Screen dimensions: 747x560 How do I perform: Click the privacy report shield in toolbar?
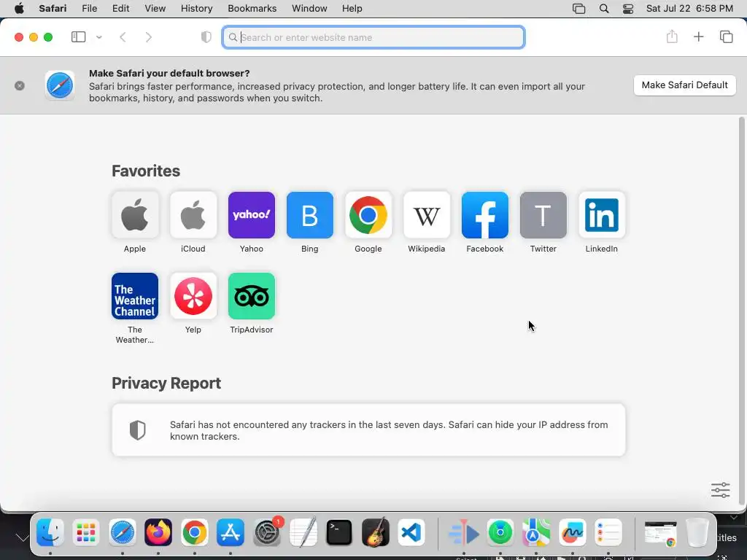(x=206, y=37)
